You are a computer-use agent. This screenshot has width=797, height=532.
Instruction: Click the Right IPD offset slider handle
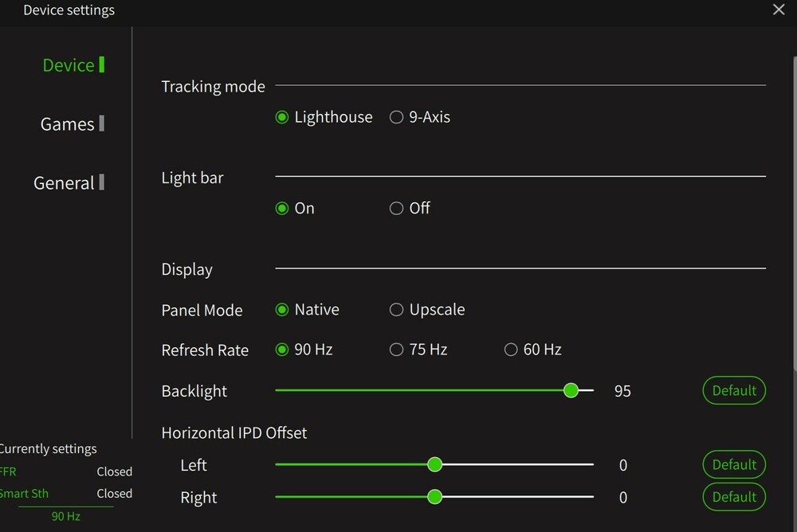434,497
